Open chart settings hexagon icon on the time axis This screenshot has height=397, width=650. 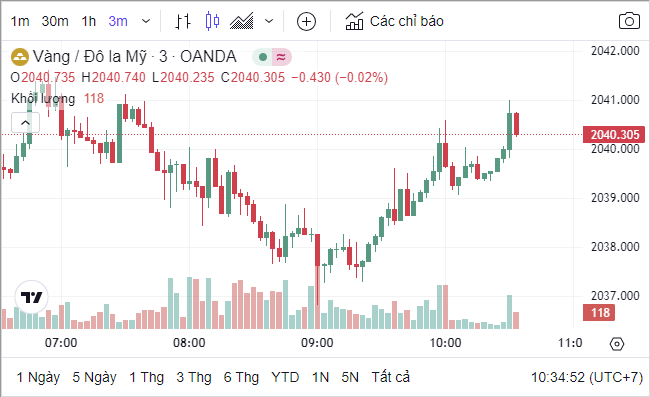617,344
